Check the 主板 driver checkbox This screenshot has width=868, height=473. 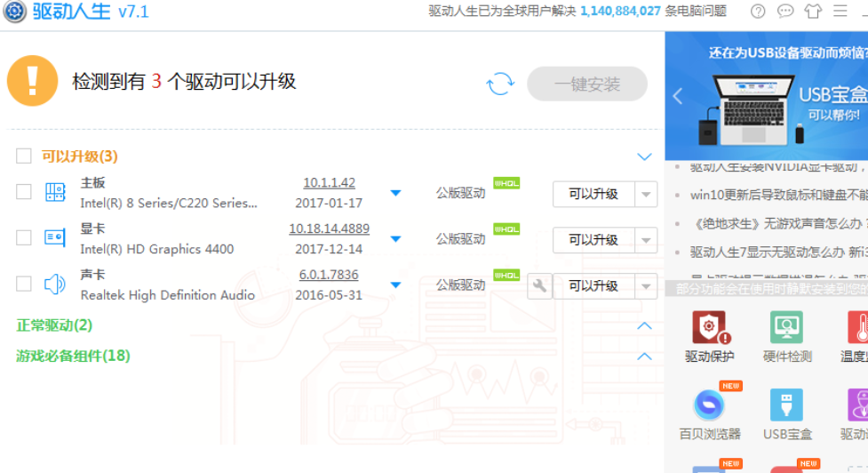(24, 192)
